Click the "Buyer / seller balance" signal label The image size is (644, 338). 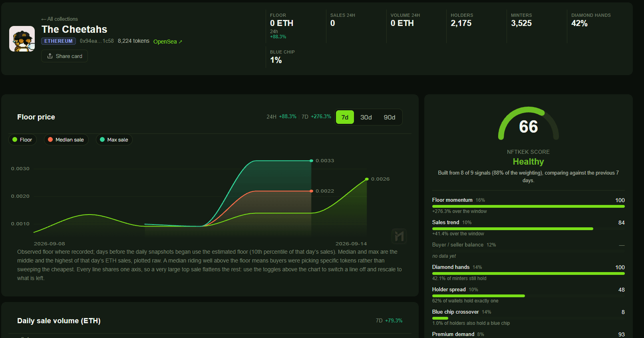click(458, 245)
